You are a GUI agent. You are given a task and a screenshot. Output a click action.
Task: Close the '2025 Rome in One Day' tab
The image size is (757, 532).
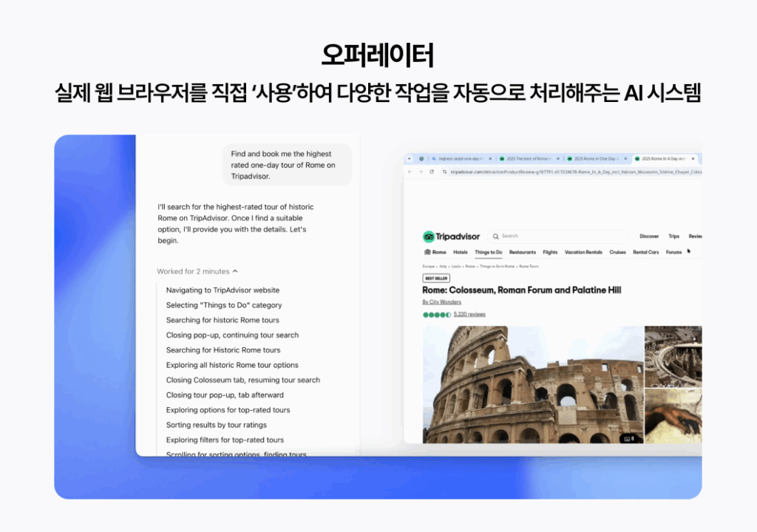click(625, 158)
